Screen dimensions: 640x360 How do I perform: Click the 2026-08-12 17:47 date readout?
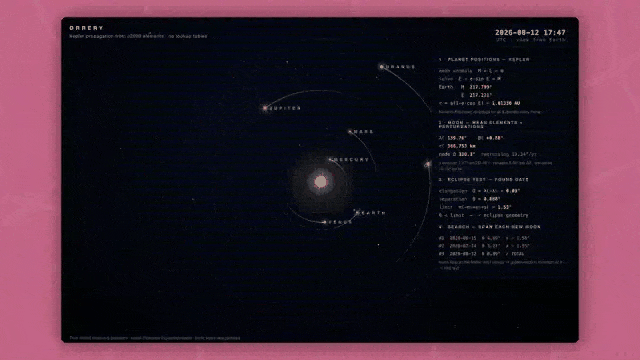(x=530, y=33)
